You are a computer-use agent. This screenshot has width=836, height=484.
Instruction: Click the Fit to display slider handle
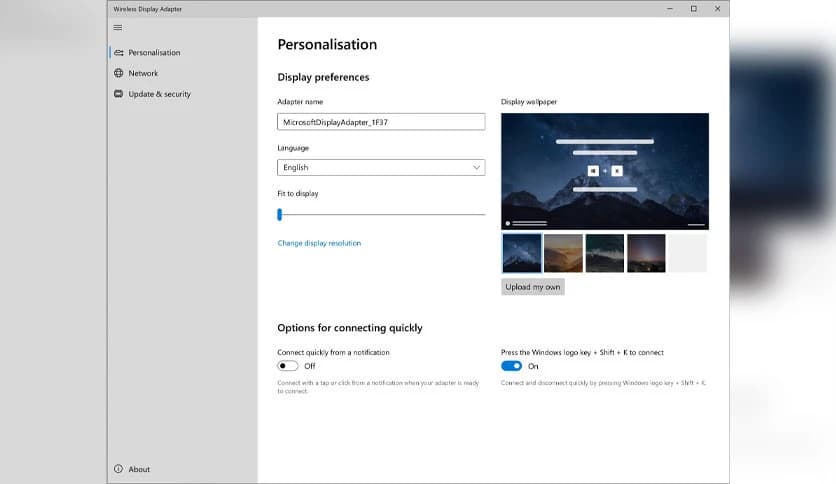[280, 214]
